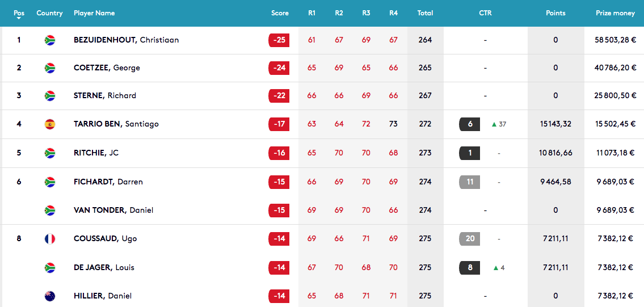Click New Zealand flag next to Hillier
The width and height of the screenshot is (644, 307).
click(50, 296)
